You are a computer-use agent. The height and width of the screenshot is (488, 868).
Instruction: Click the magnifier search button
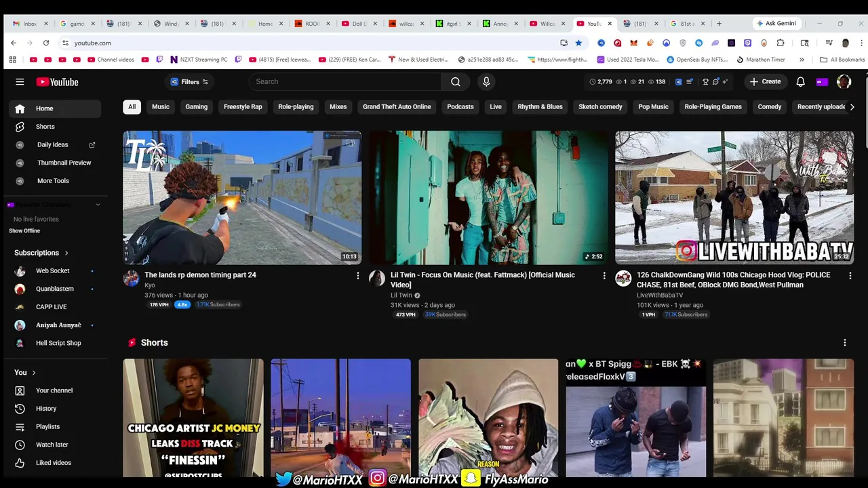tap(456, 81)
